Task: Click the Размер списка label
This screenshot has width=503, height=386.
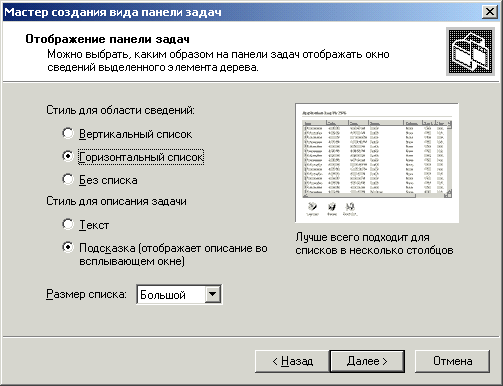Action: tap(86, 294)
